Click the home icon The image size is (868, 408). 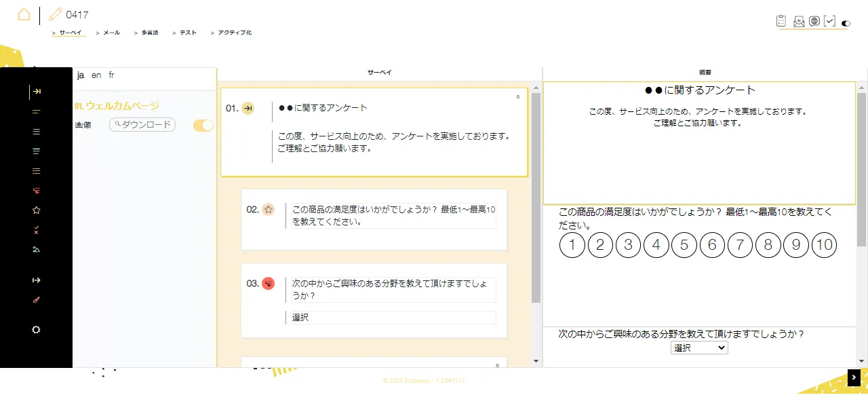pyautogui.click(x=24, y=14)
